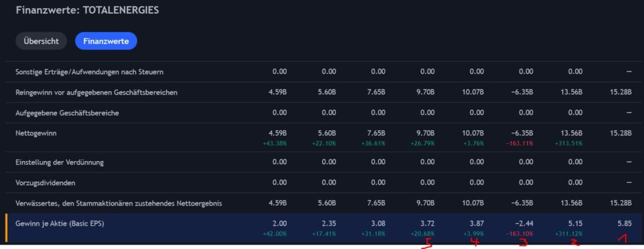
Task: Click the dash in the Sonstige Erträge row
Action: coord(629,72)
